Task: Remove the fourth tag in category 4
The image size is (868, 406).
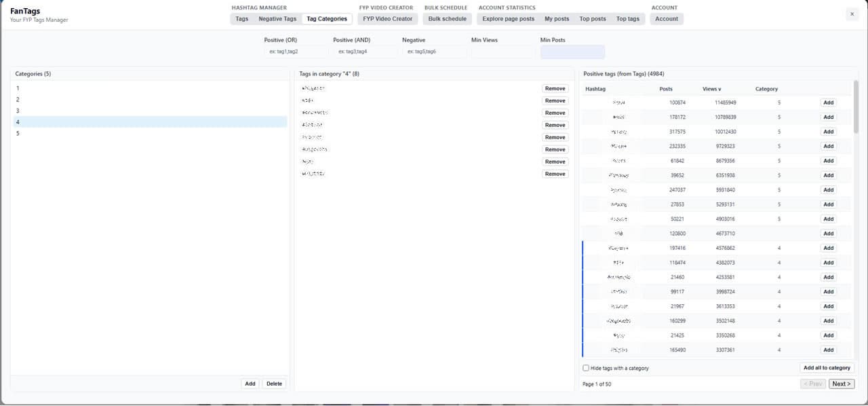Action: 555,125
